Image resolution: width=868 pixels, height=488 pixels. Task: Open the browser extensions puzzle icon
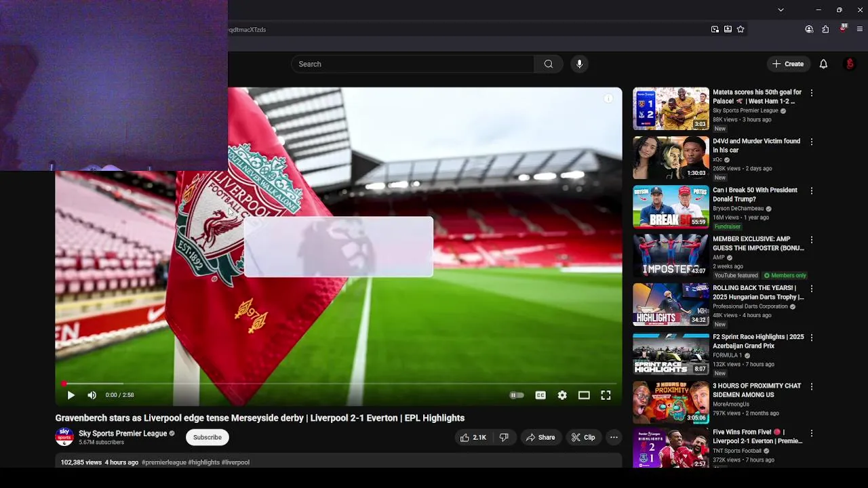(825, 29)
